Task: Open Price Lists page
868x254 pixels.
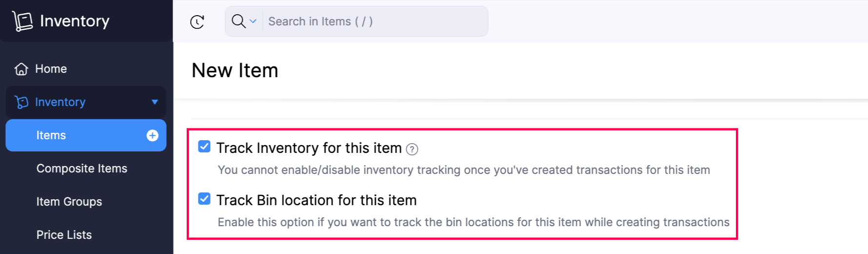Action: point(64,235)
